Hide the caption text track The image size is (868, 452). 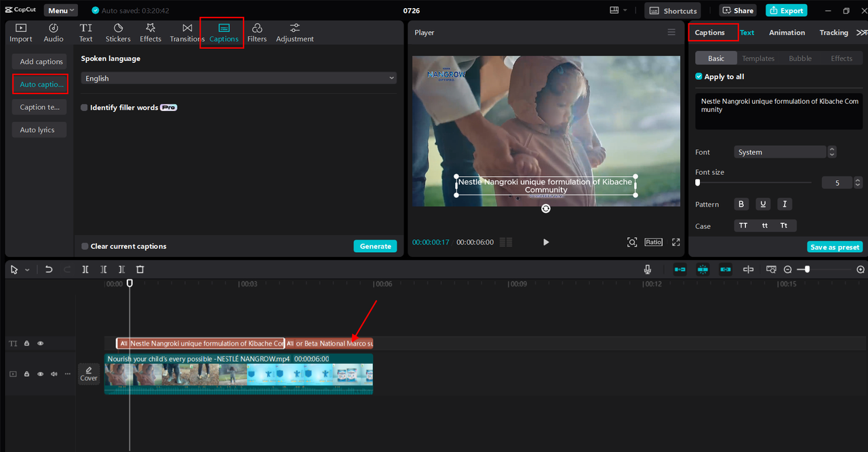point(40,344)
